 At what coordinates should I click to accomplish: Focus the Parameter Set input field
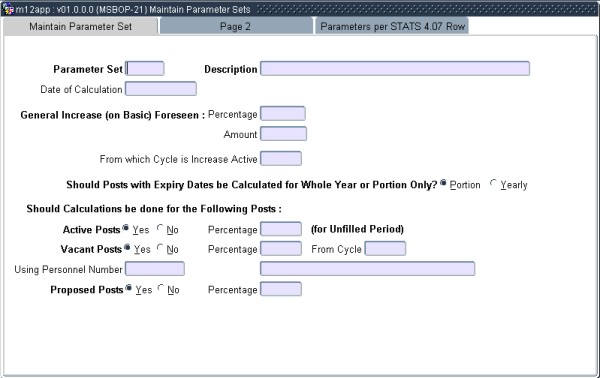click(x=145, y=68)
